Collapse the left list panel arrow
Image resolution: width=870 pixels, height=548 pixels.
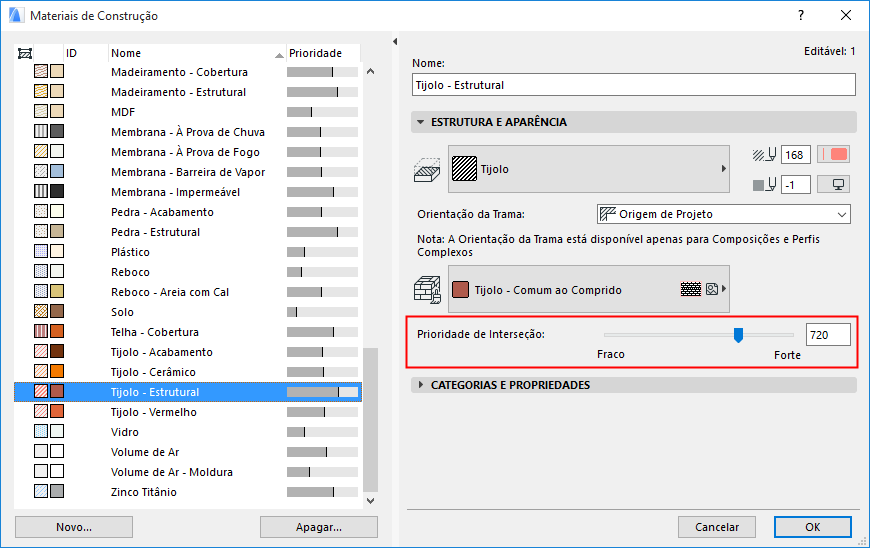[x=395, y=42]
